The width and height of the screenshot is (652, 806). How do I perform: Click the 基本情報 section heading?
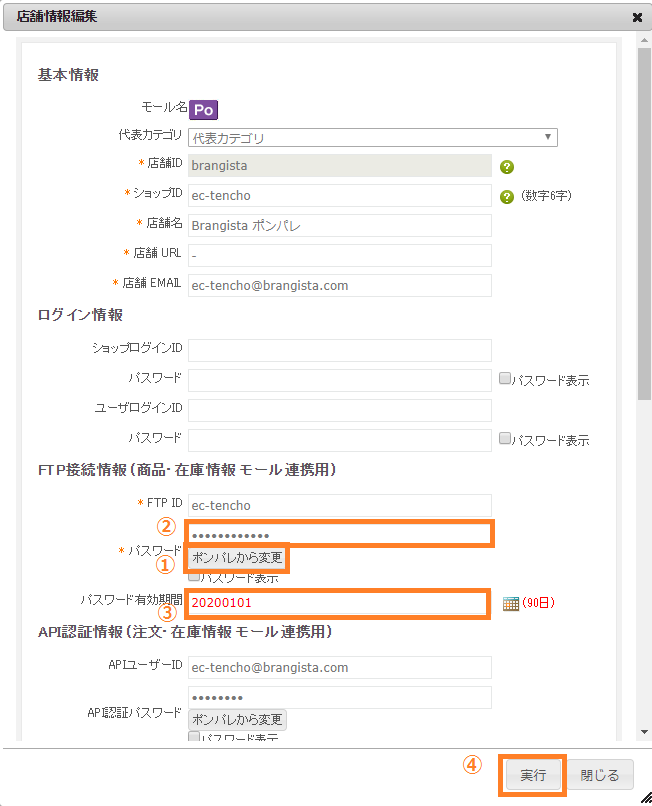click(x=68, y=75)
